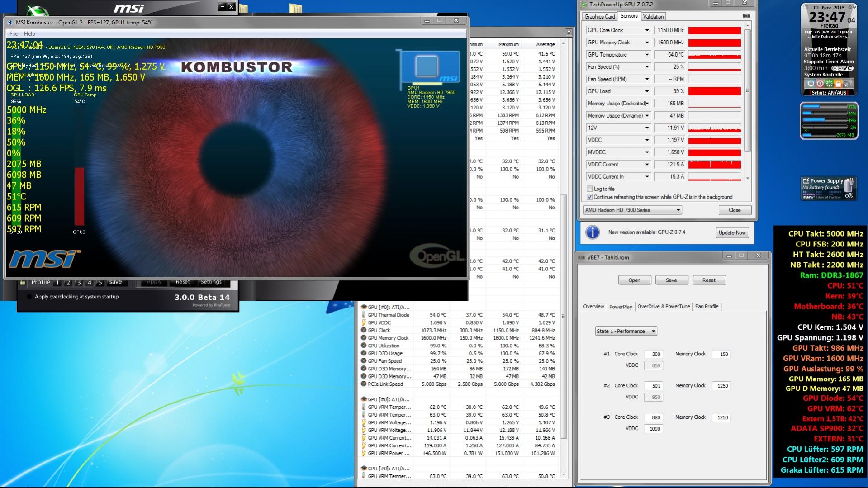Click the green Afterburner icon left of Profile
Screen dimensions: 868x488
pos(23,283)
